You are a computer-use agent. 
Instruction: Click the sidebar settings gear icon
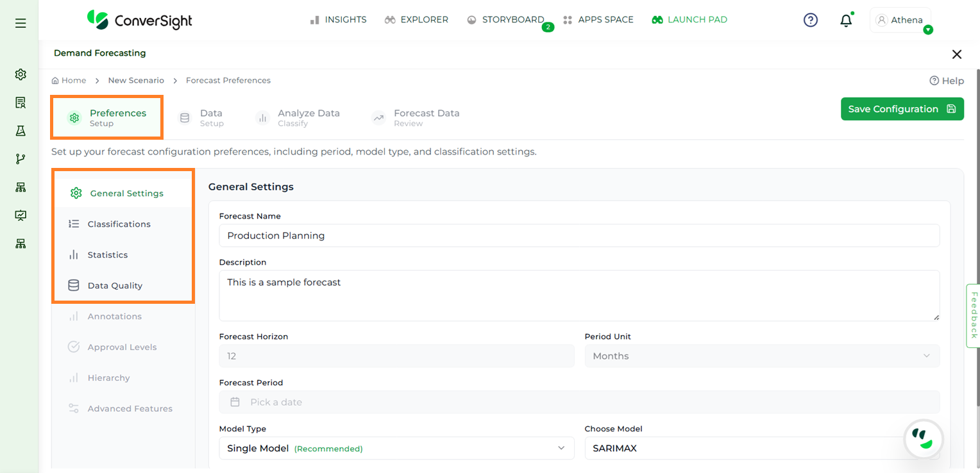[x=21, y=74]
